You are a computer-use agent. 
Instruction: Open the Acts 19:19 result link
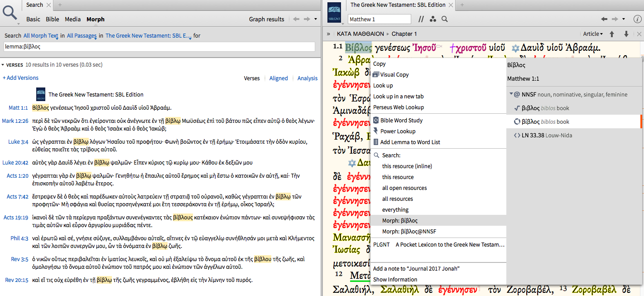click(x=16, y=218)
